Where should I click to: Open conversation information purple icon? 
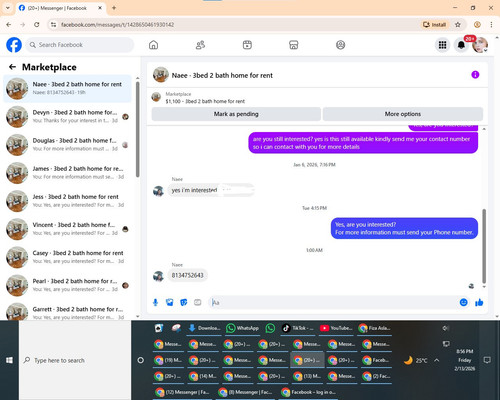click(475, 75)
